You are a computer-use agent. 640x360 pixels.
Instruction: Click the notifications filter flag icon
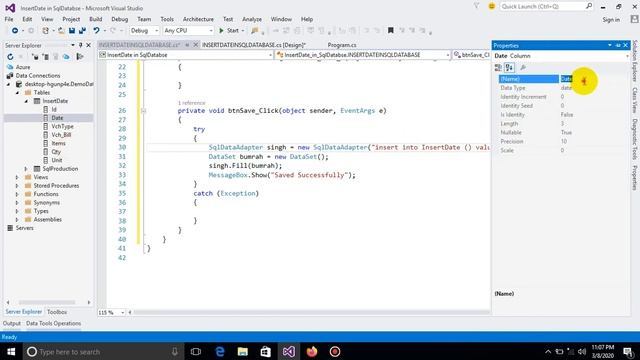[x=476, y=6]
